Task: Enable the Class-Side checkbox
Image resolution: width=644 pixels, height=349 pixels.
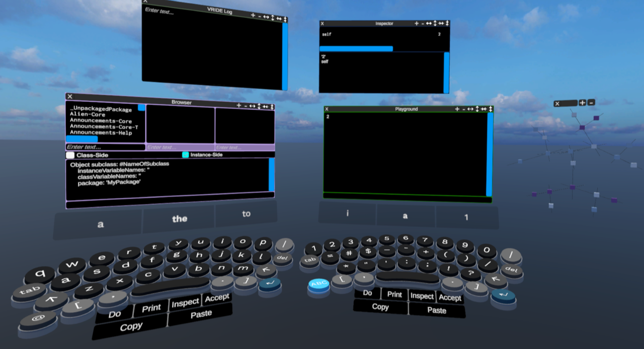Action: pos(70,155)
